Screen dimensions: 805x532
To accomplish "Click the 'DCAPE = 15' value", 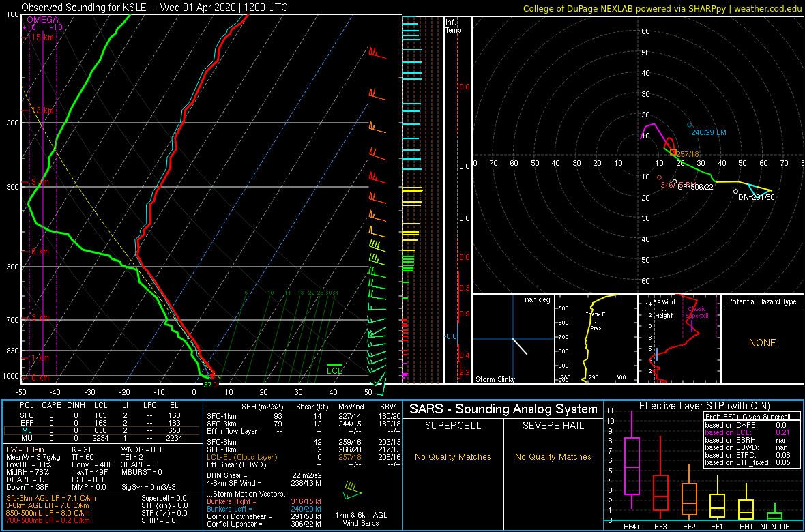I will 26,479.
